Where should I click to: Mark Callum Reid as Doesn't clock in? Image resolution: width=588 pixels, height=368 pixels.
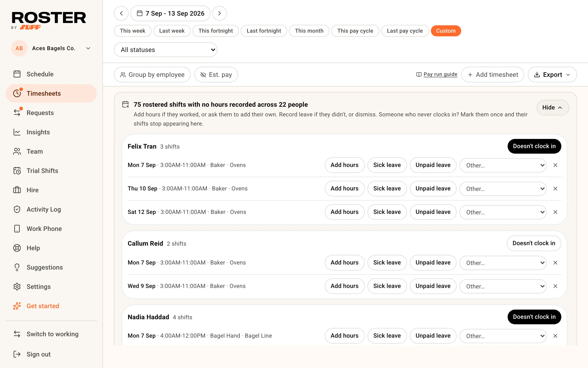point(534,243)
